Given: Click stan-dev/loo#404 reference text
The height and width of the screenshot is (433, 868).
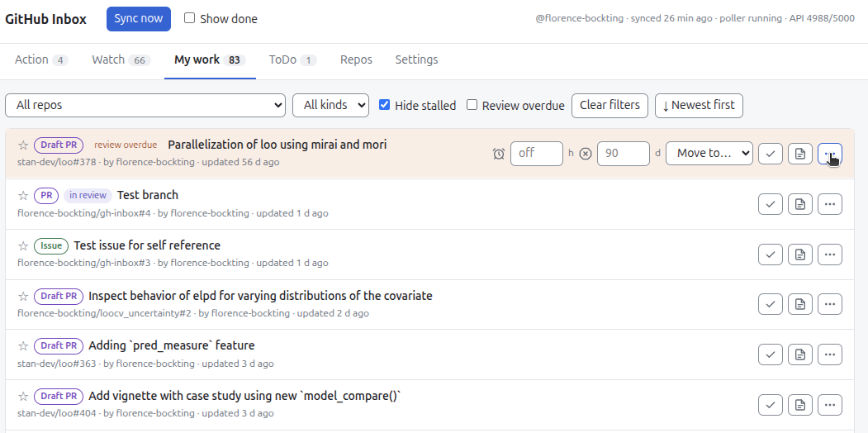Looking at the screenshot, I should pyautogui.click(x=56, y=414).
